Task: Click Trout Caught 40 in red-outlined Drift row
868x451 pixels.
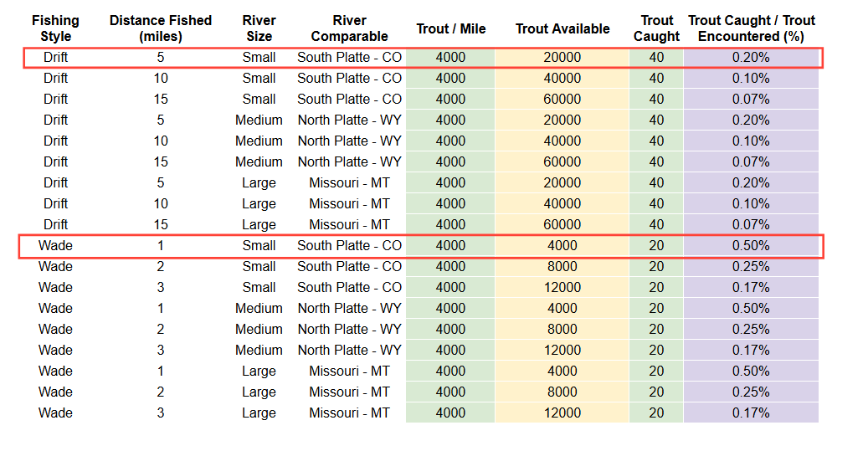Action: point(656,58)
